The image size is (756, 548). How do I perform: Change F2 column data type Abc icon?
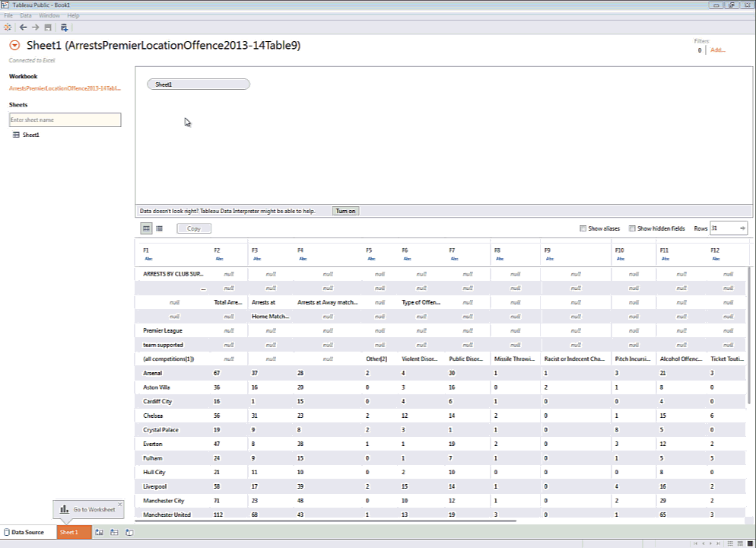(219, 259)
